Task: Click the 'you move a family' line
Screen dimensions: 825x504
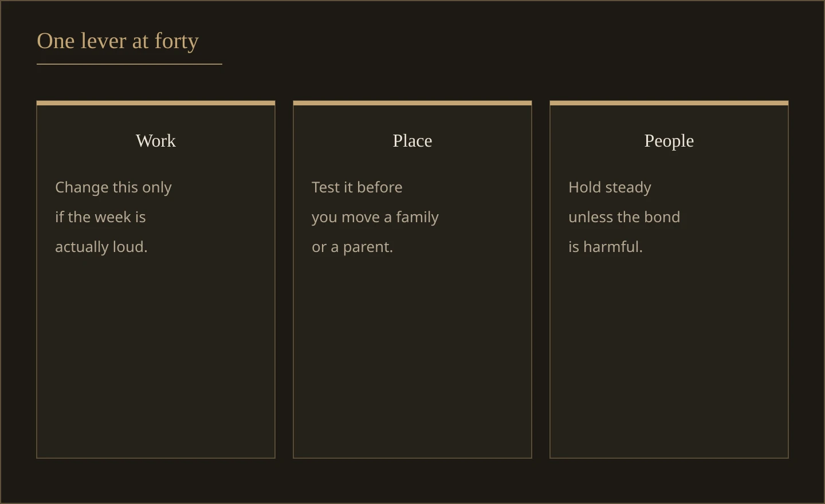Action: [375, 217]
